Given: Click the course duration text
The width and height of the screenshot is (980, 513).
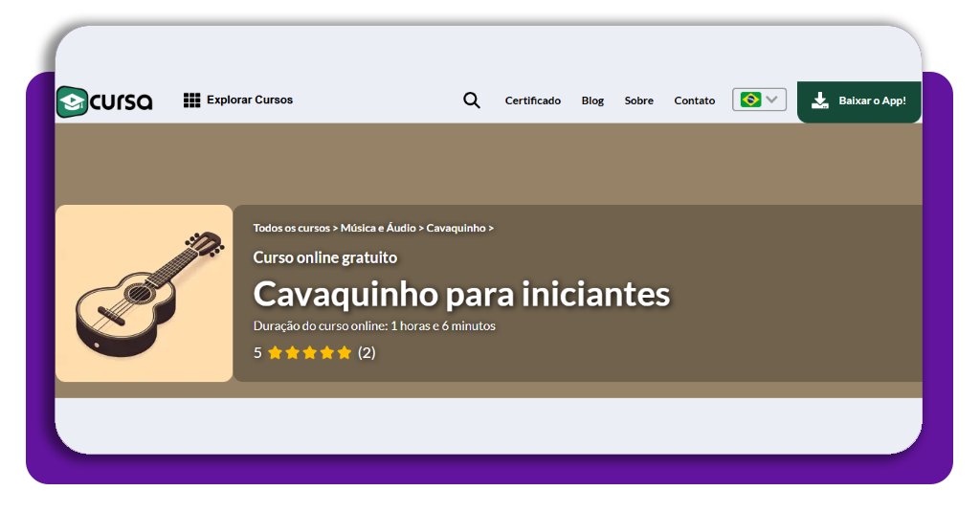Looking at the screenshot, I should pos(374,325).
